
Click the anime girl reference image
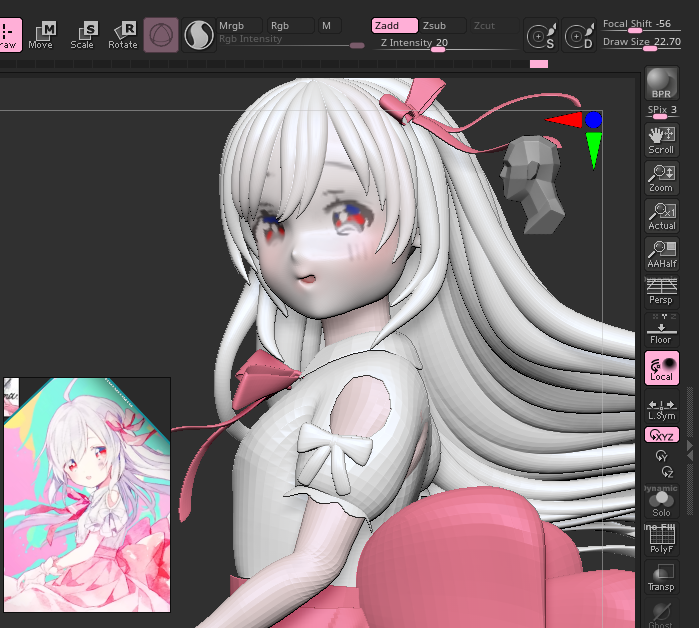pyautogui.click(x=87, y=495)
